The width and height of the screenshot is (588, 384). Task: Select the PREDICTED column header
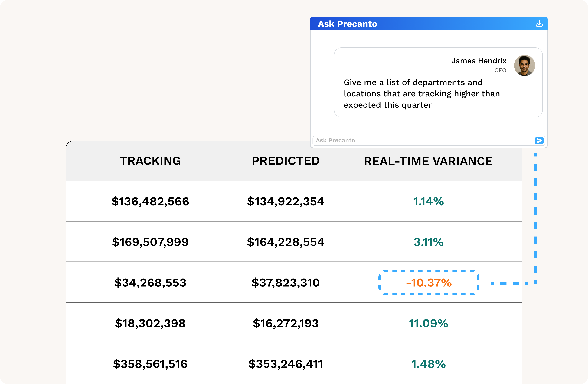click(x=286, y=161)
